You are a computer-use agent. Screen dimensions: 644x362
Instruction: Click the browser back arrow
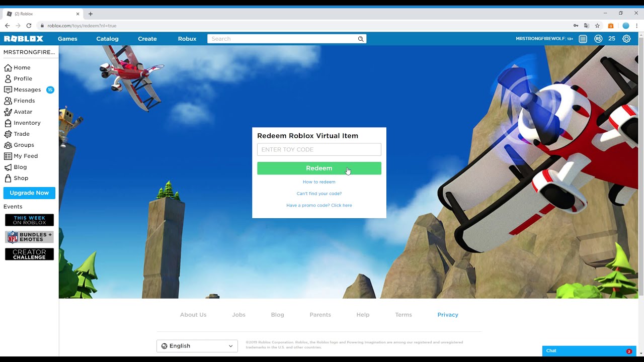tap(7, 26)
